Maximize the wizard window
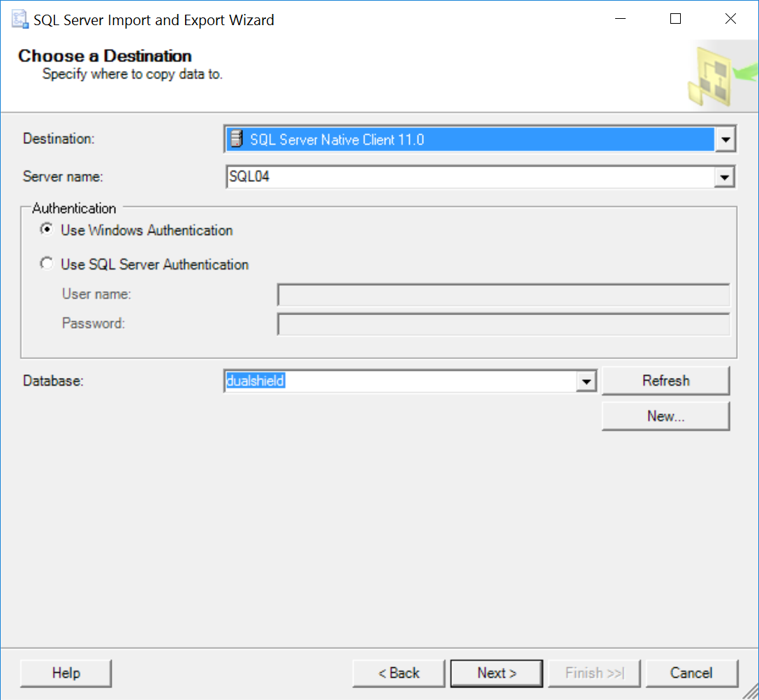Image resolution: width=759 pixels, height=700 pixels. pos(675,19)
